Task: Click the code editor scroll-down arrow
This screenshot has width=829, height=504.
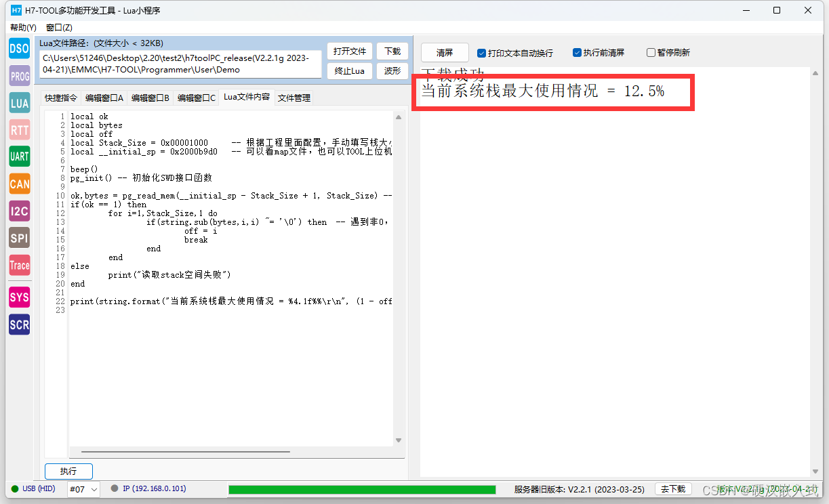Action: 398,440
